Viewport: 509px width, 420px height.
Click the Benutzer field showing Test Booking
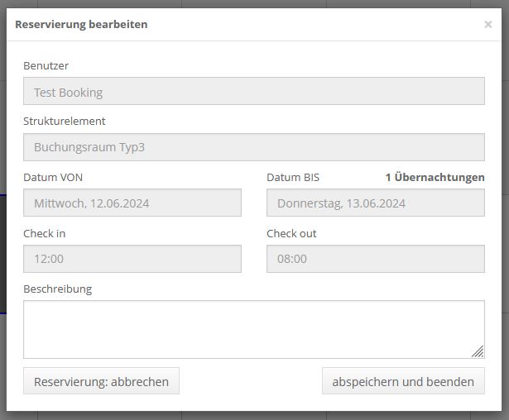click(253, 92)
